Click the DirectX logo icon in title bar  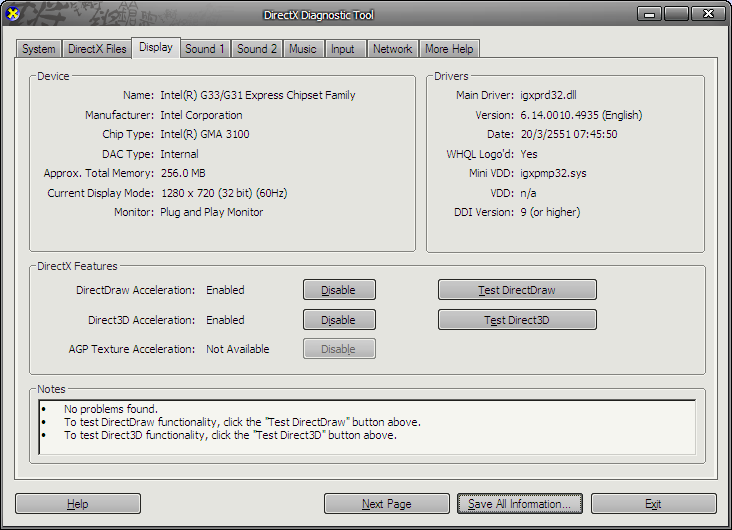(13, 14)
